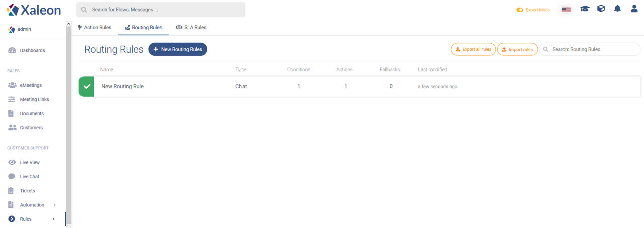This screenshot has width=644, height=228.
Task: Toggle Expert Mode switch
Action: point(520,10)
